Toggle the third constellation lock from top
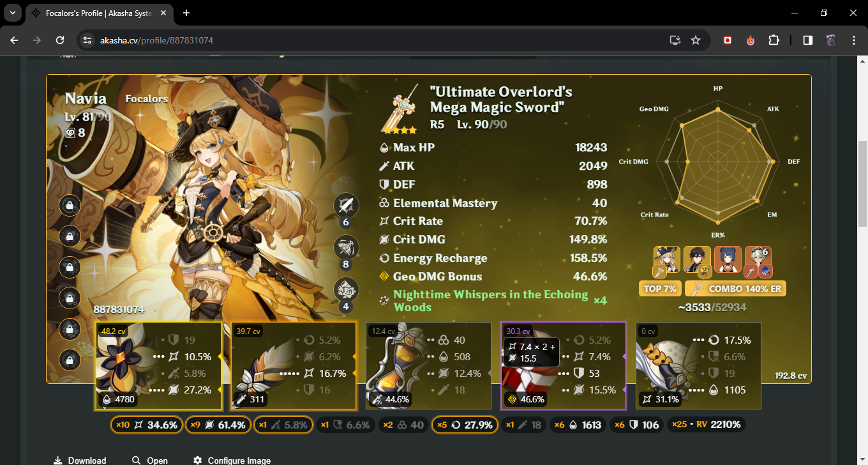This screenshot has height=465, width=868. [70, 267]
